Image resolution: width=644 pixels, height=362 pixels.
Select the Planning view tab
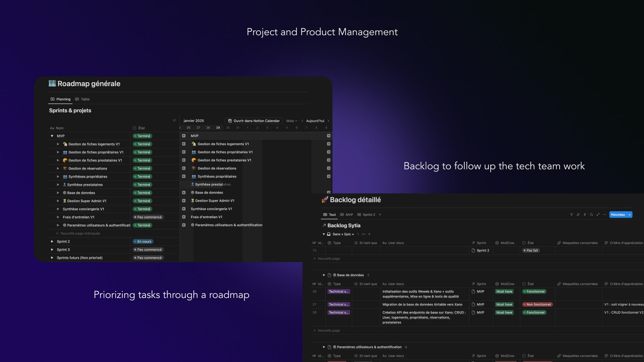pyautogui.click(x=60, y=99)
